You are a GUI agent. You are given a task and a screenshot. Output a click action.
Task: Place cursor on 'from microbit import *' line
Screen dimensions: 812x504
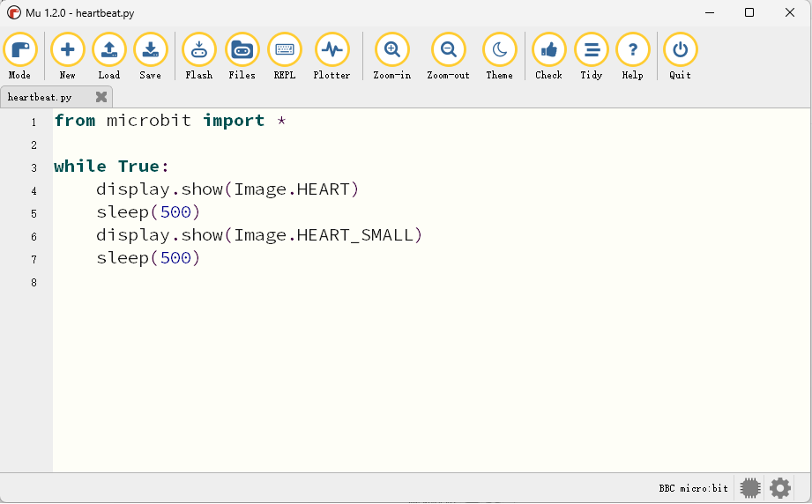click(170, 121)
